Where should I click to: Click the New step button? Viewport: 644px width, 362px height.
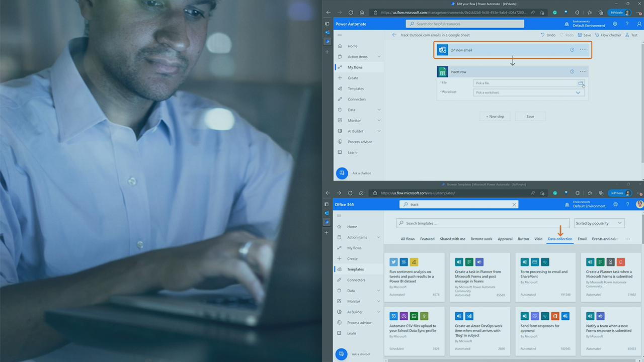pyautogui.click(x=495, y=116)
